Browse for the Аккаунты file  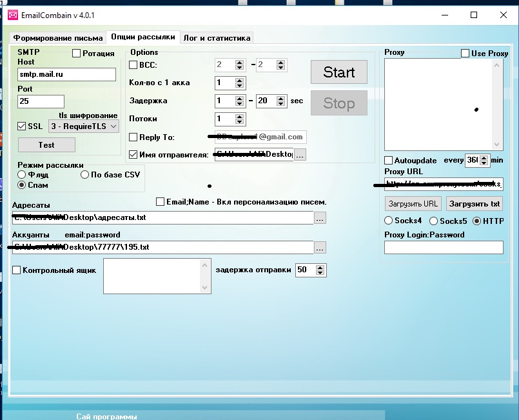click(x=320, y=248)
